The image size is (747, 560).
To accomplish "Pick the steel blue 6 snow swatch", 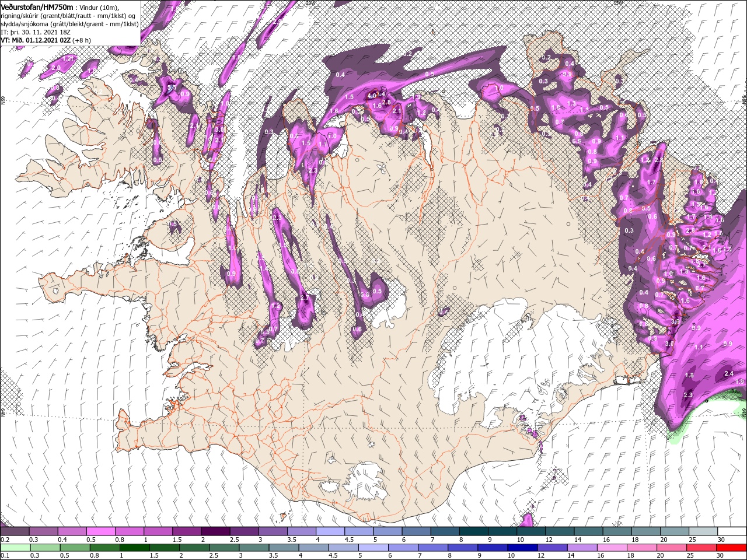I will [x=417, y=531].
